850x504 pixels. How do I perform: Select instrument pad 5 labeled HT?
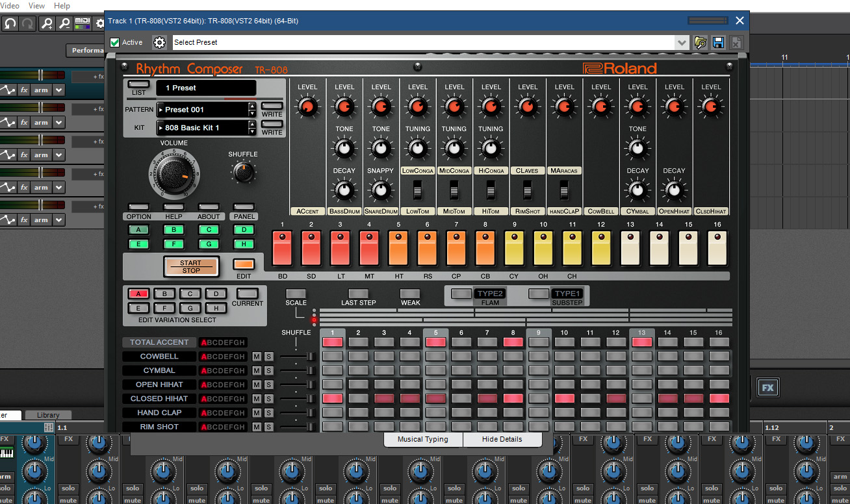click(x=398, y=248)
